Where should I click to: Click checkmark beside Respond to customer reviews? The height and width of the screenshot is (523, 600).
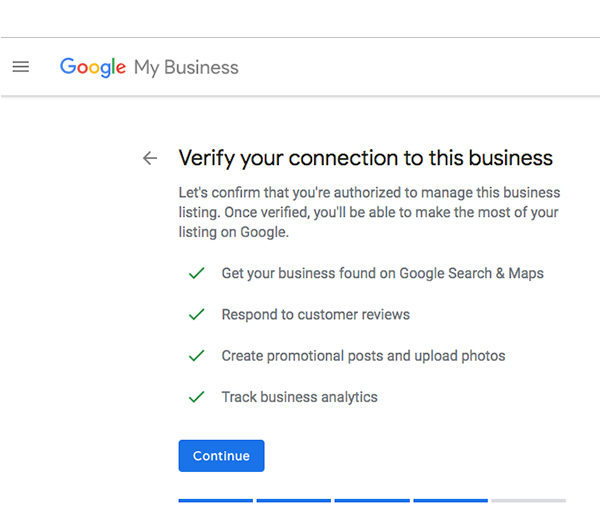[x=197, y=314]
